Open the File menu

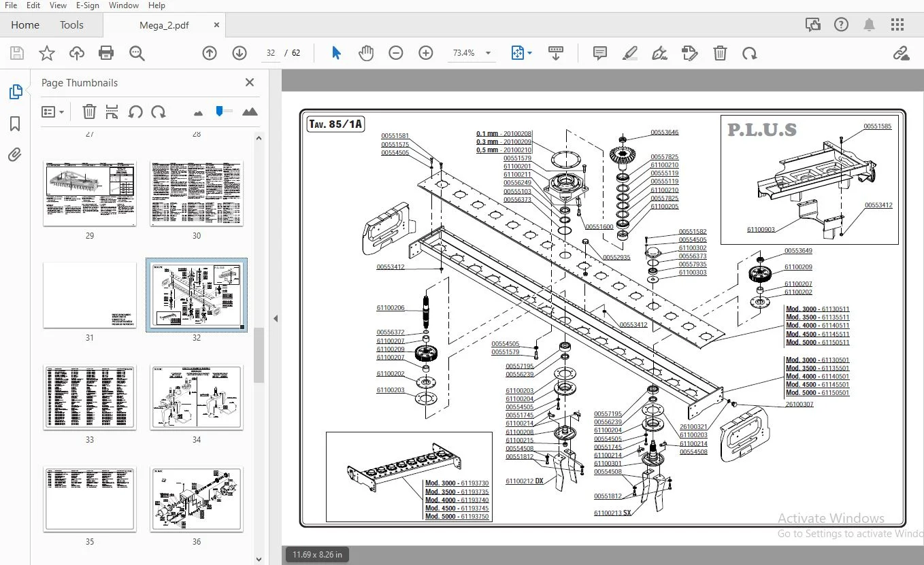(x=11, y=5)
